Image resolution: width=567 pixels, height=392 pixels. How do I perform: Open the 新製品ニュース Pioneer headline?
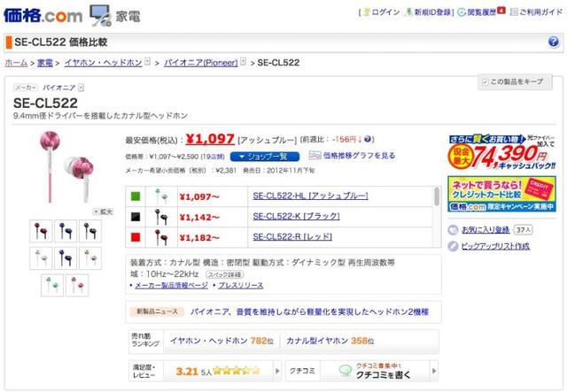(x=309, y=311)
